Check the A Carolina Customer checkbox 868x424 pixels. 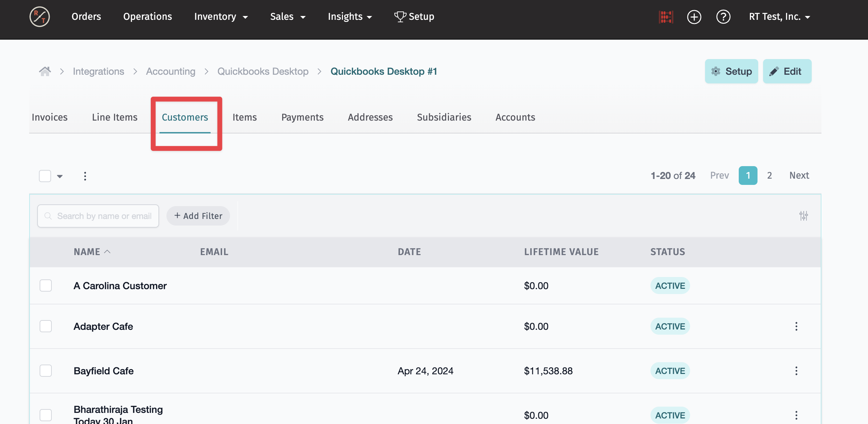46,286
